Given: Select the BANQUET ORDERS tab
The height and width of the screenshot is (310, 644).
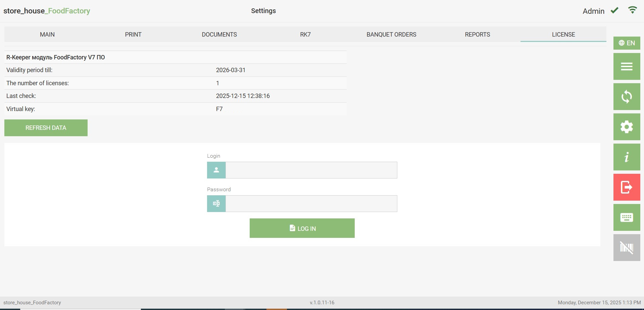Looking at the screenshot, I should [x=391, y=35].
